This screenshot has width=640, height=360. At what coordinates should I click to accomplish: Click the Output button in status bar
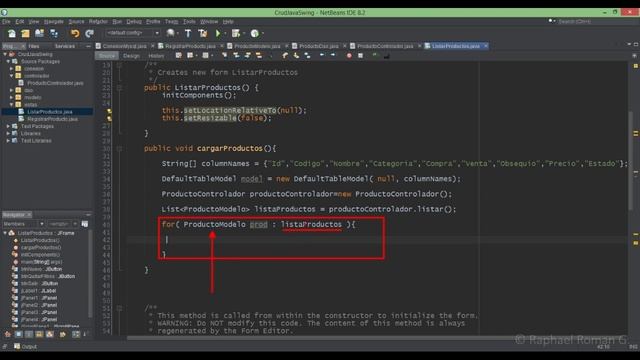25,347
